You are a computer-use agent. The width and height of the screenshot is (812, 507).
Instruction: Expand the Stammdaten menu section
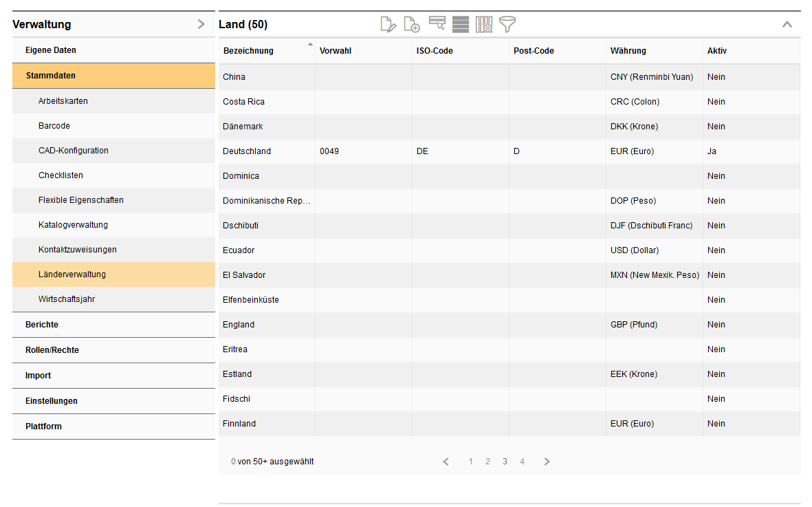coord(51,76)
